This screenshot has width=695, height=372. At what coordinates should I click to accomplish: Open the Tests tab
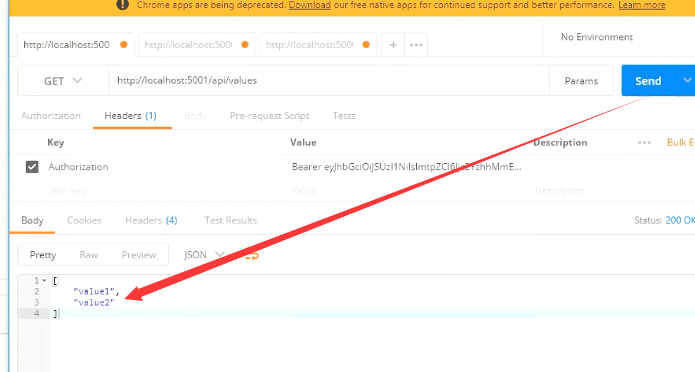tap(344, 116)
